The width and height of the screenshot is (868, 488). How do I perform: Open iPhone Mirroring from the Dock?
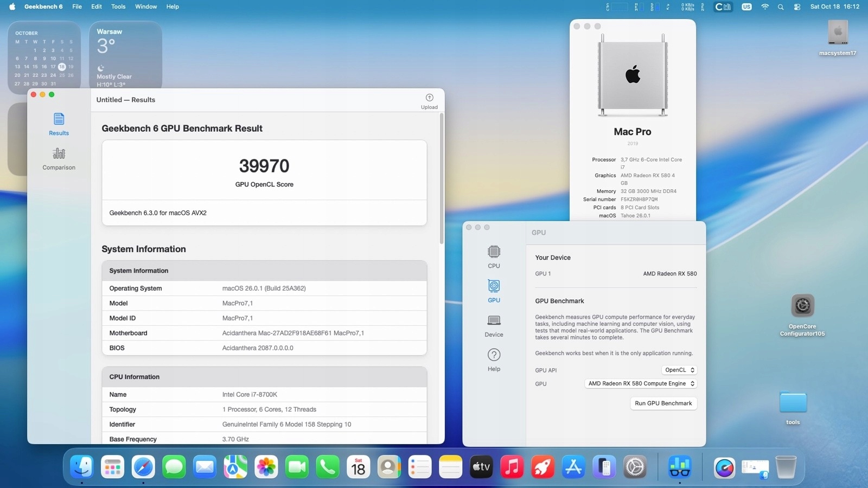(604, 467)
